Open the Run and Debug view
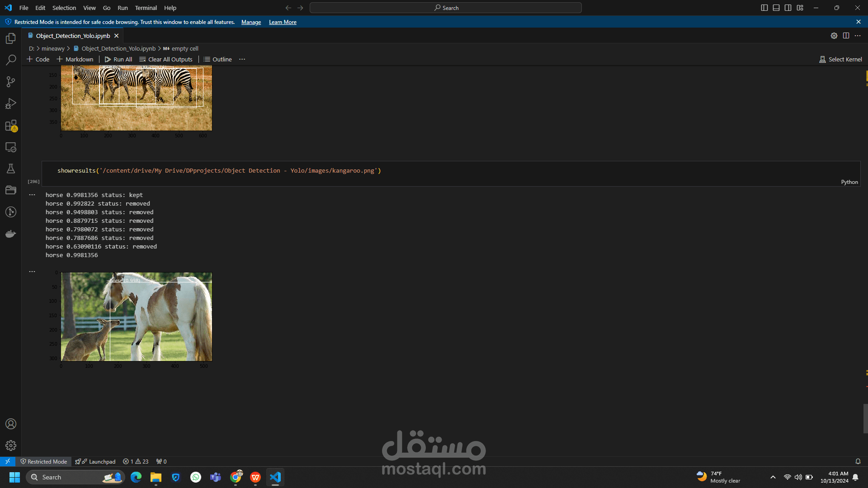This screenshot has width=868, height=488. click(x=11, y=103)
